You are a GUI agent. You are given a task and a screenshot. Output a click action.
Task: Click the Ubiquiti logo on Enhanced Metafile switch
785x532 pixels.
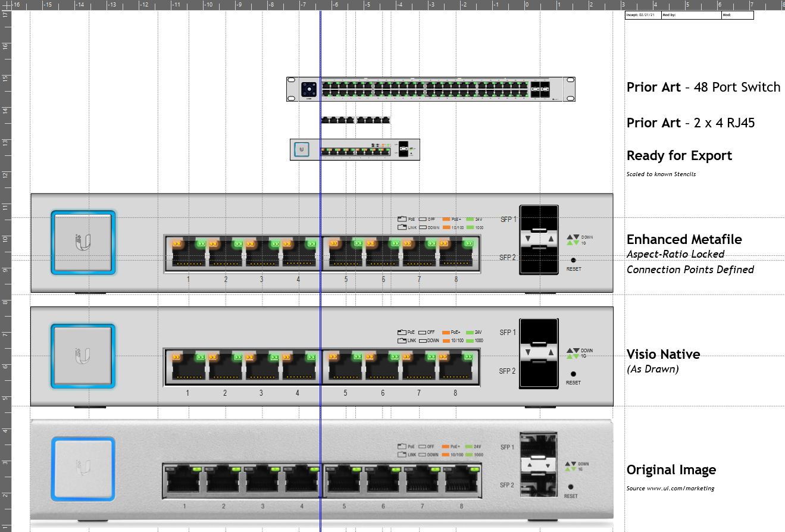click(83, 242)
